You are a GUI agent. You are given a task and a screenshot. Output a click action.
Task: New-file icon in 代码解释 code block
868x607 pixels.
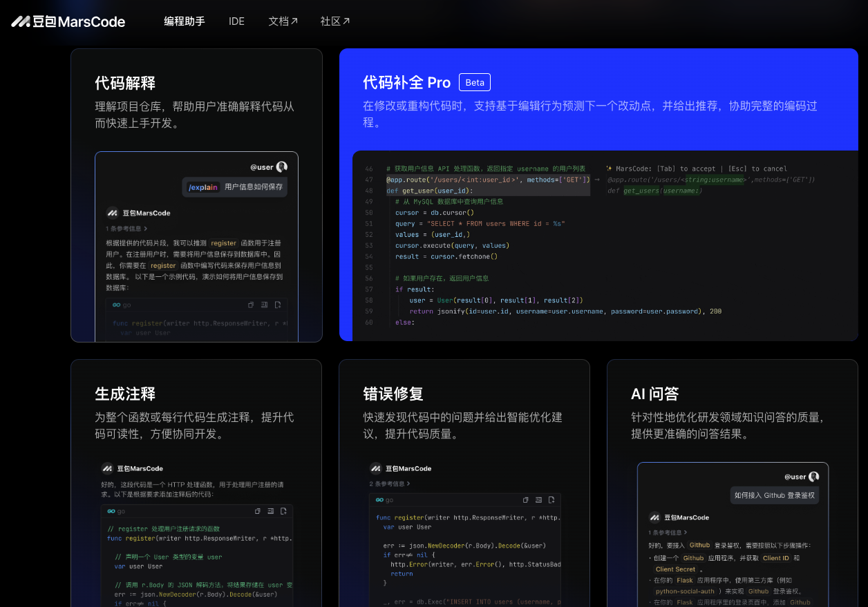277,305
